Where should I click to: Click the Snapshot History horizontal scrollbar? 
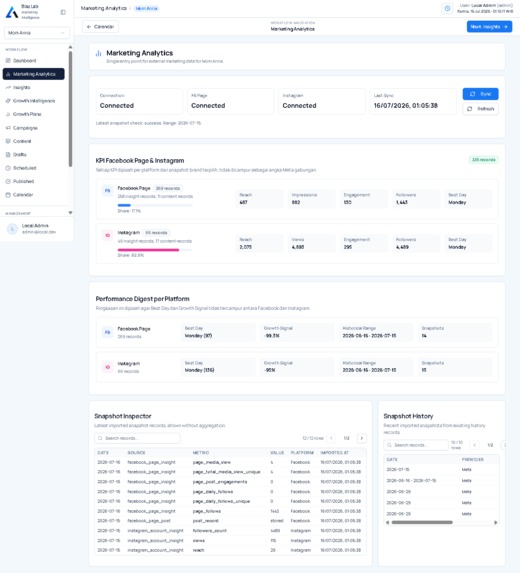[x=422, y=523]
